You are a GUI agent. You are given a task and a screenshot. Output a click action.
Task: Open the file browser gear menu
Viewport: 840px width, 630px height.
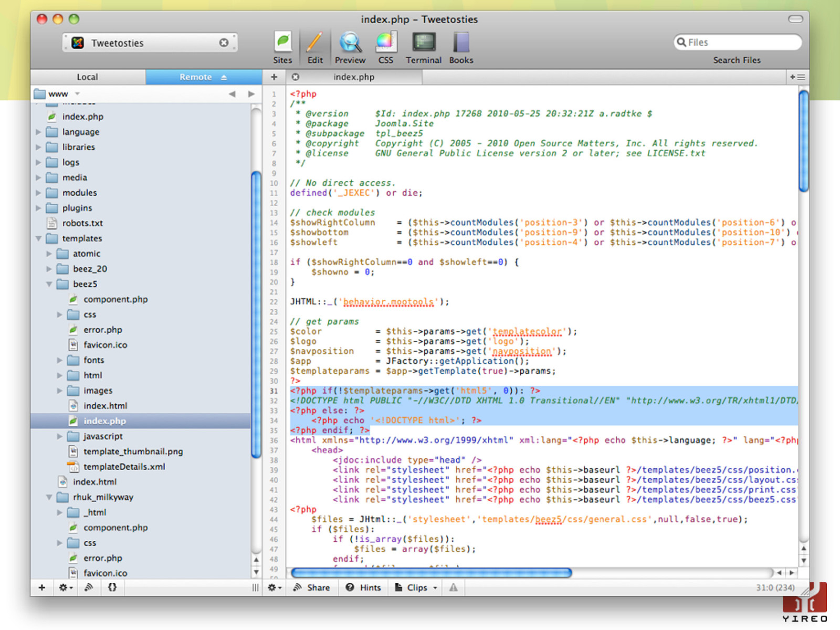tap(66, 587)
